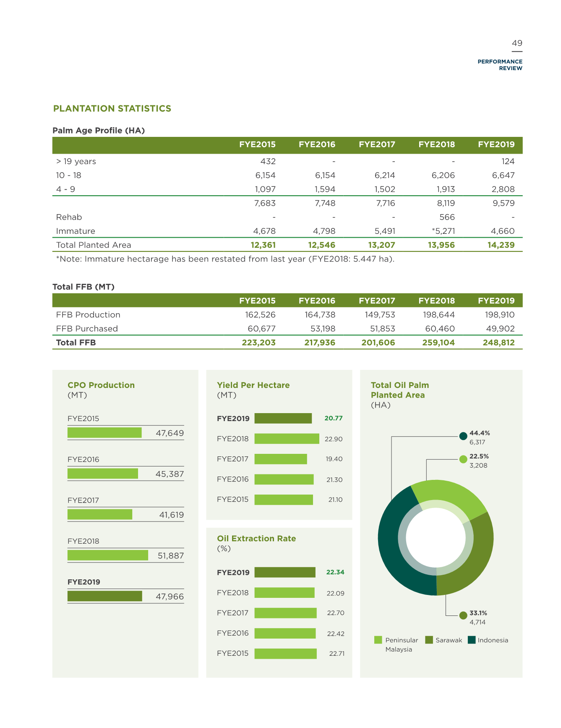
Task: Click the Rehab value 566
Action: [x=447, y=217]
